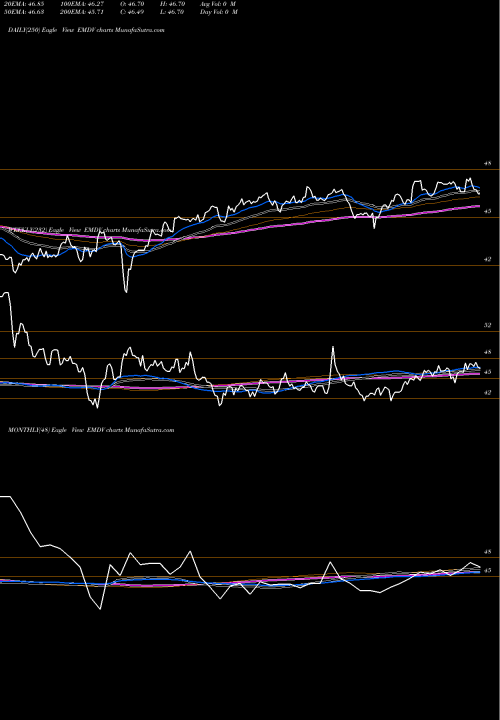Click the 45 axis label on monthly chart
Screen dimensions: 500x720
click(x=488, y=570)
